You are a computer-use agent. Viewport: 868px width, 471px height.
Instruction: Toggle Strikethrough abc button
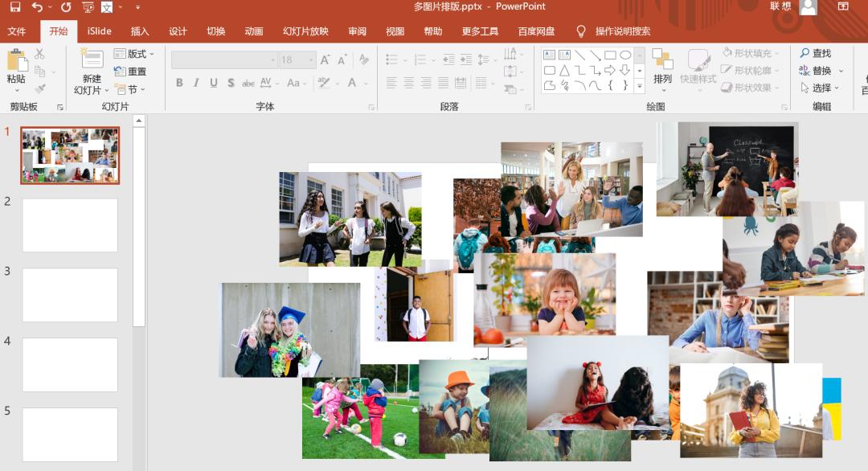pyautogui.click(x=248, y=83)
